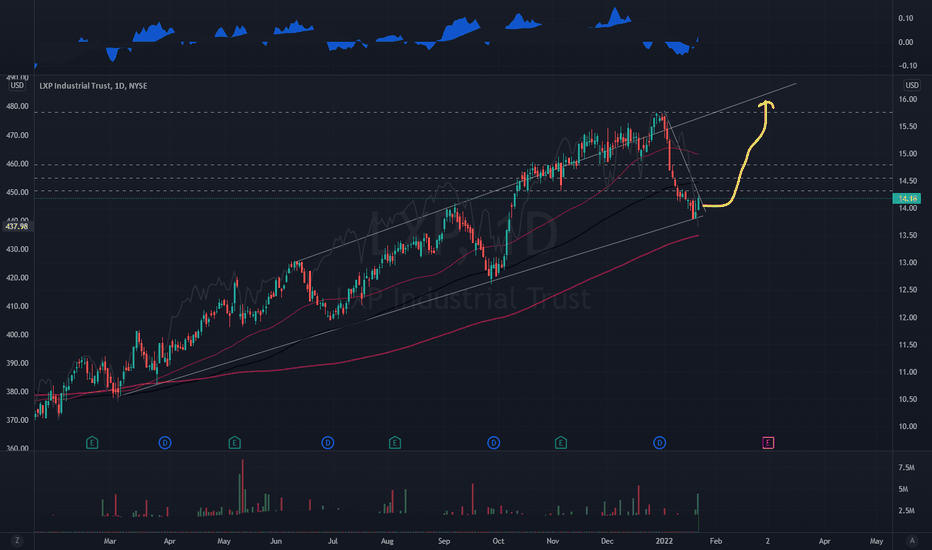Open the earnings E marker near May
This screenshot has width=932, height=550.
click(234, 442)
